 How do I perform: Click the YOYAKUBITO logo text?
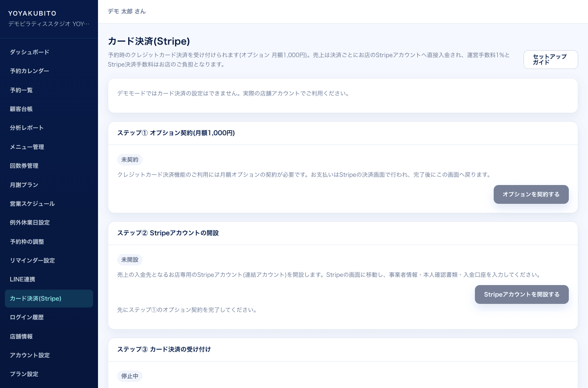pyautogui.click(x=32, y=13)
